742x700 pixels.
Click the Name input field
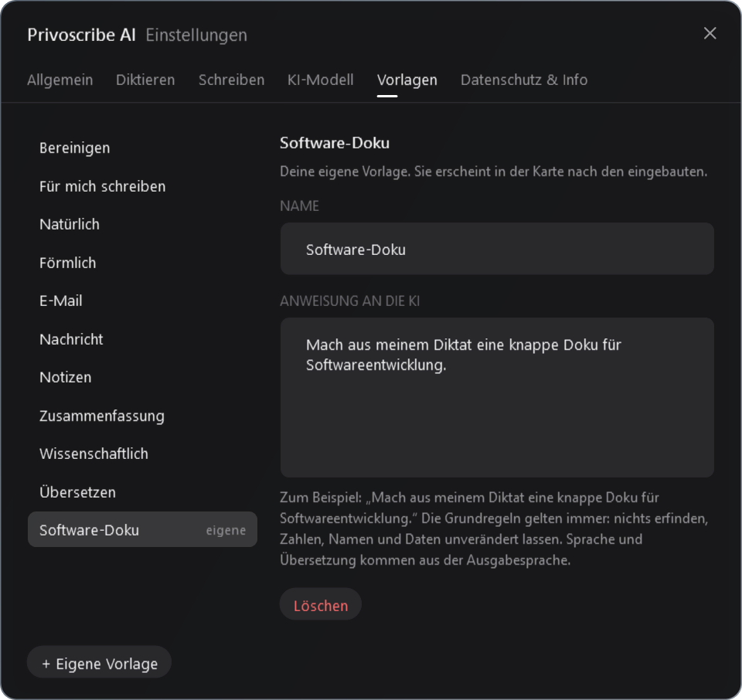(x=497, y=249)
